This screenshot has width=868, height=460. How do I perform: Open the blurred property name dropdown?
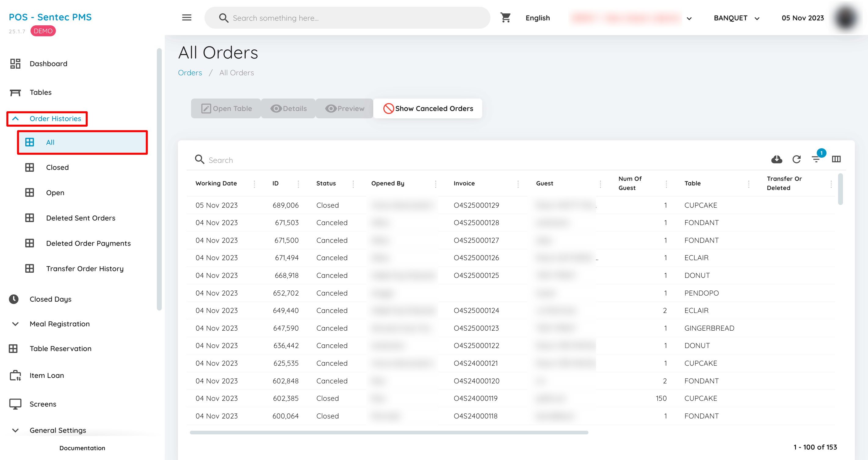click(630, 18)
